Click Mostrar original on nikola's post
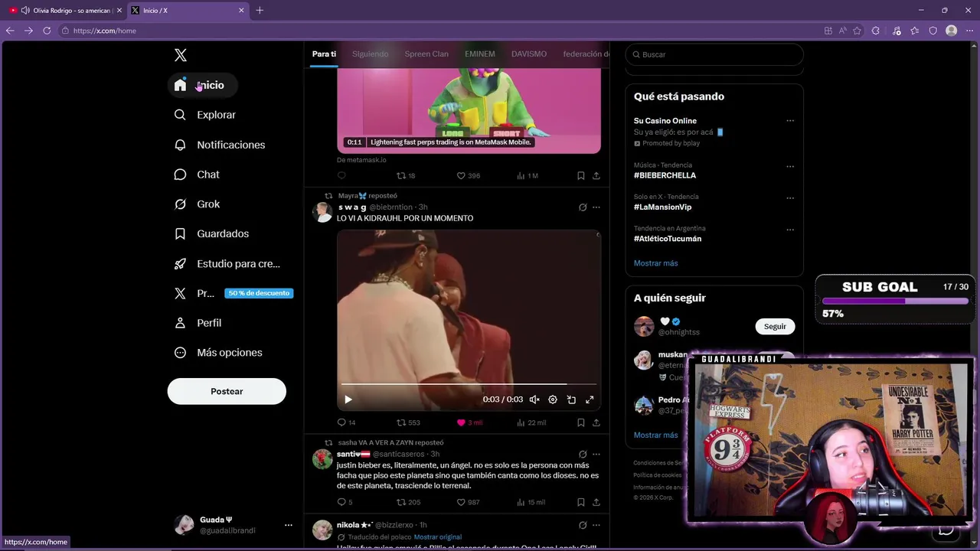 pyautogui.click(x=437, y=537)
